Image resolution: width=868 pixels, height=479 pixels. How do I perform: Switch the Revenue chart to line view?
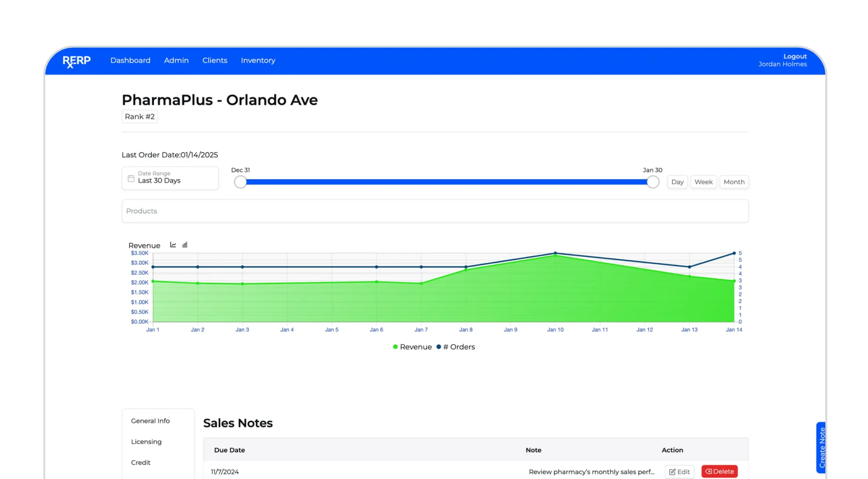pyautogui.click(x=173, y=245)
